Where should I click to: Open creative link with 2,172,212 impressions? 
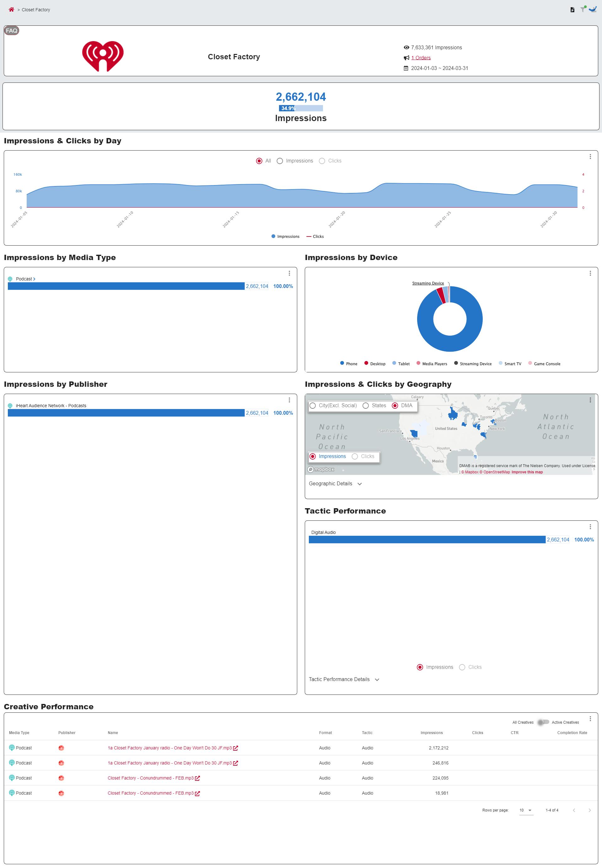[x=170, y=748]
